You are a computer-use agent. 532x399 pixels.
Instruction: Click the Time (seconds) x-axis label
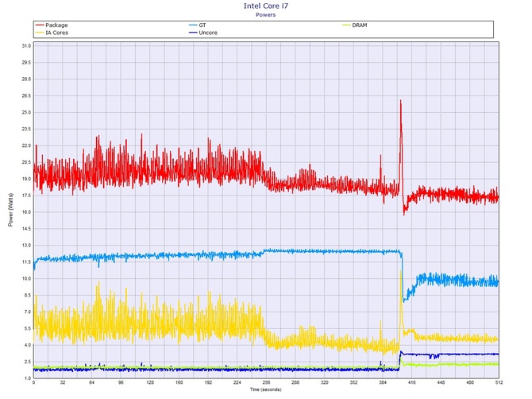pos(266,389)
